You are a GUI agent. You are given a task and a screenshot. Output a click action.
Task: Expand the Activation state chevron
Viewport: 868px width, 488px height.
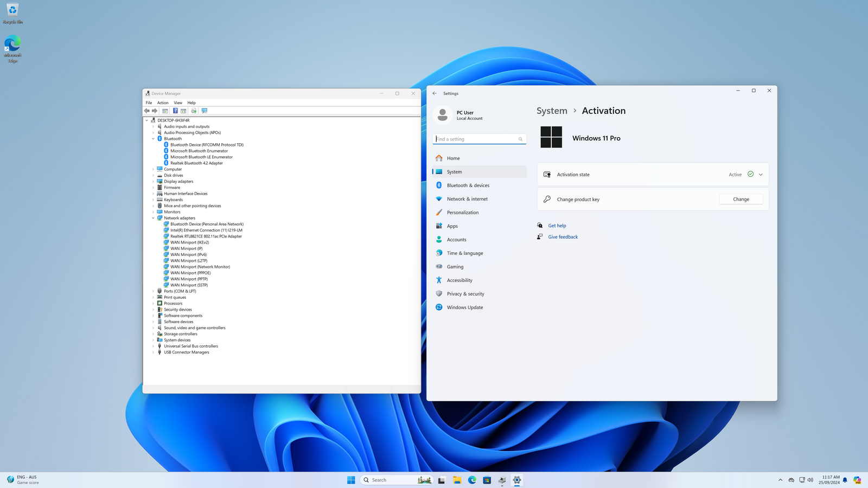[761, 175]
